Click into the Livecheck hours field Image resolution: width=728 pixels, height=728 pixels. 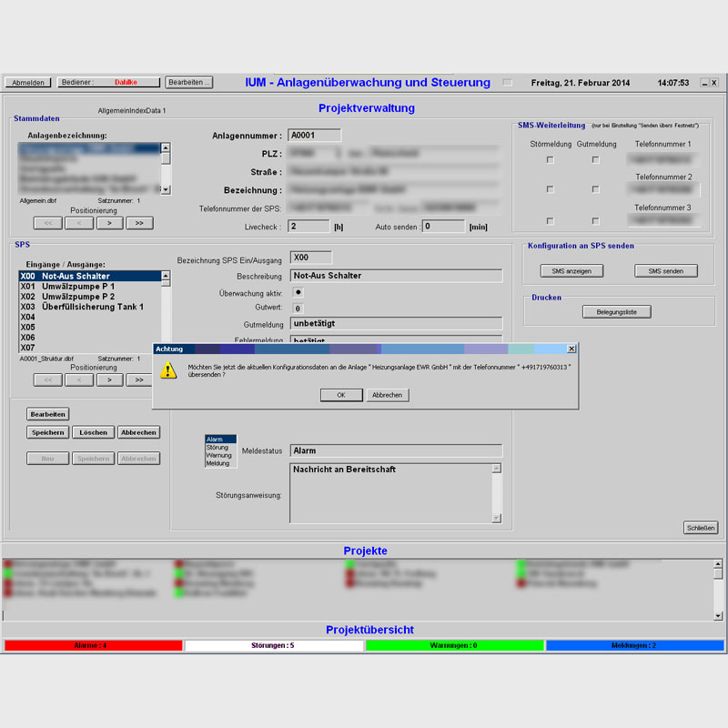[x=308, y=226]
